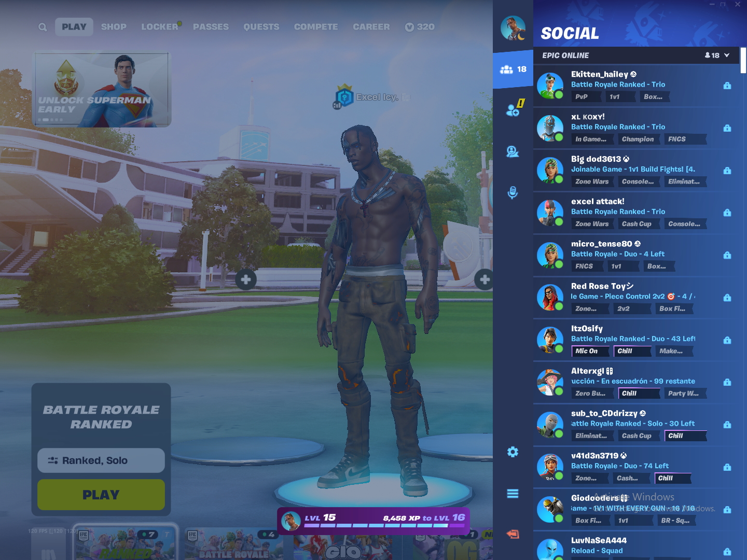Open voice chat microphone settings in sidebar

513,193
